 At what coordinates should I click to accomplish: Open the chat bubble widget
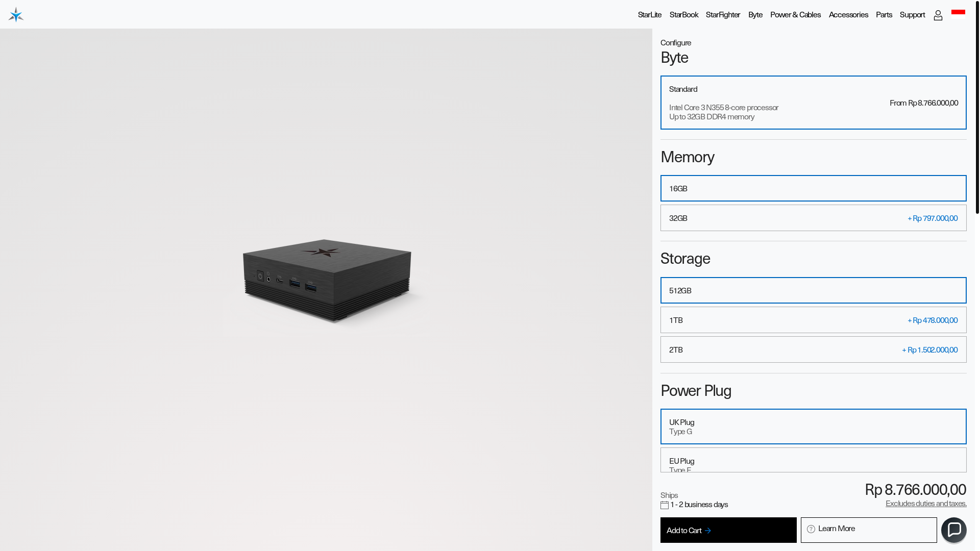click(953, 530)
